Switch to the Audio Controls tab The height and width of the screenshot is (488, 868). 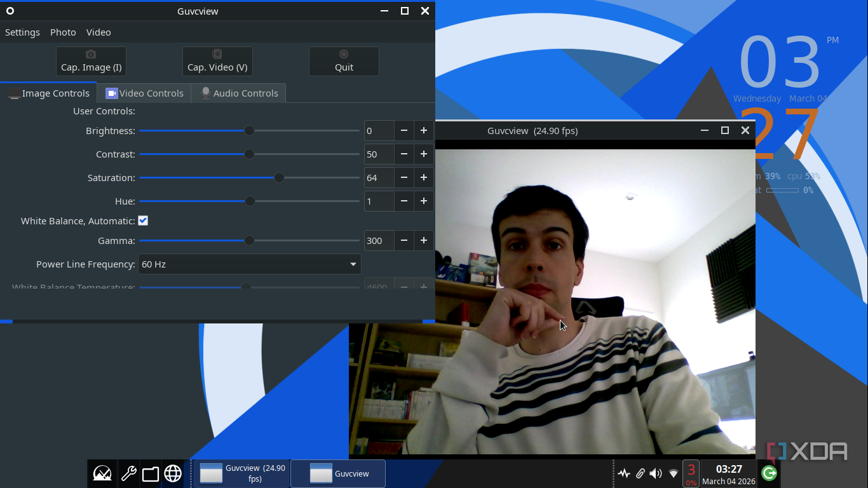click(x=239, y=93)
